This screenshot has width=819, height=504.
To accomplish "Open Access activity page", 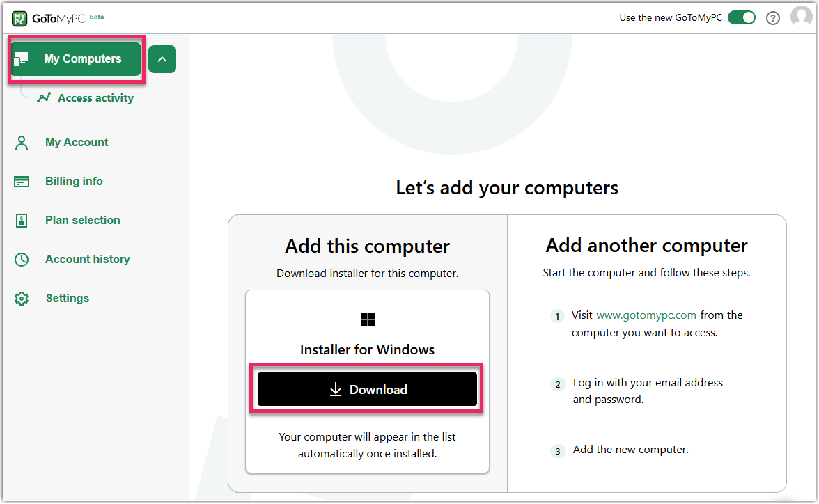I will pyautogui.click(x=95, y=98).
